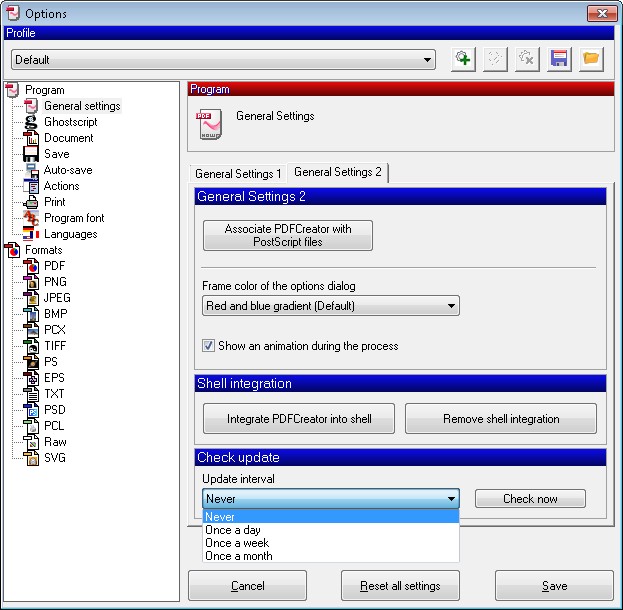This screenshot has height=610, width=623.
Task: Click the Languages flags icon in the tree
Action: click(31, 234)
